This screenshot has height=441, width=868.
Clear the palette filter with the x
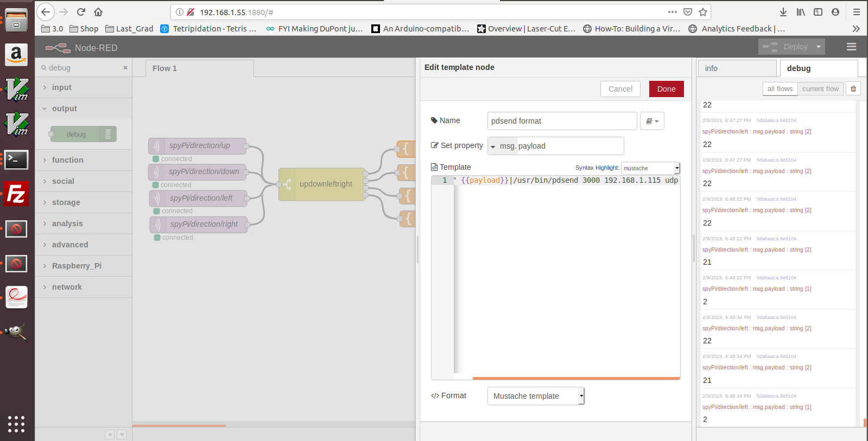click(x=125, y=68)
